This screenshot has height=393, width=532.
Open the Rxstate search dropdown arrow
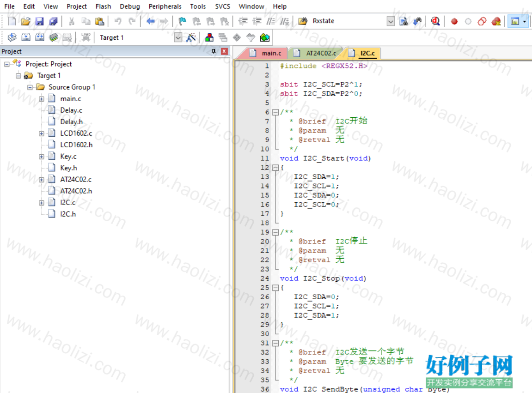pyautogui.click(x=391, y=21)
